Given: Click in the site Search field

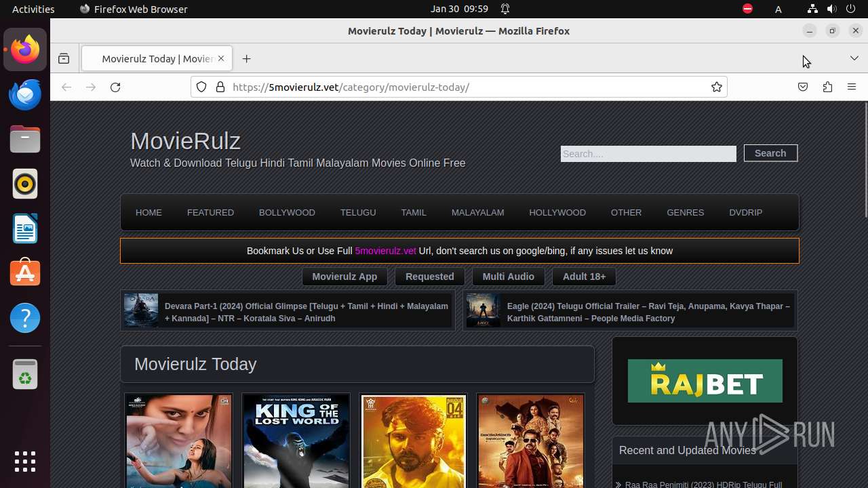Looking at the screenshot, I should click(x=648, y=154).
